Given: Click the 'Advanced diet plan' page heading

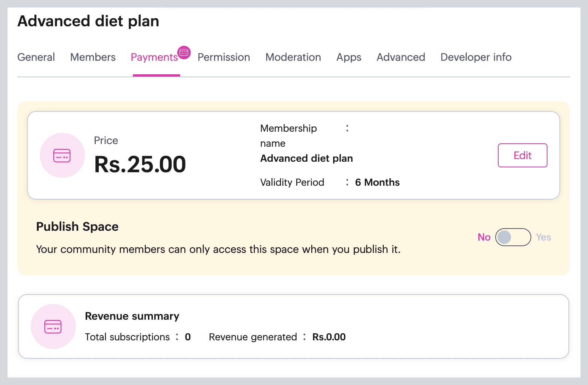Looking at the screenshot, I should point(88,21).
